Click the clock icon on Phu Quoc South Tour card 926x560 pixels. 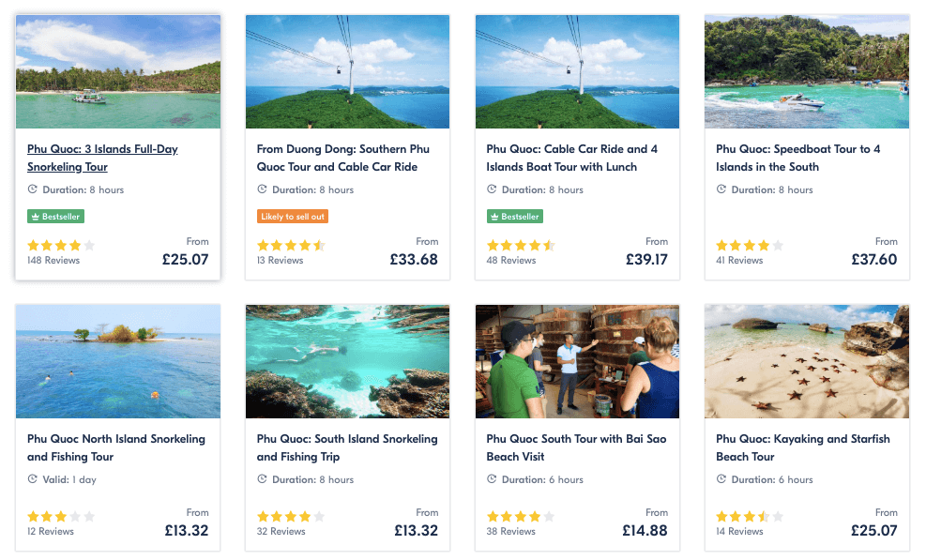[x=490, y=479]
